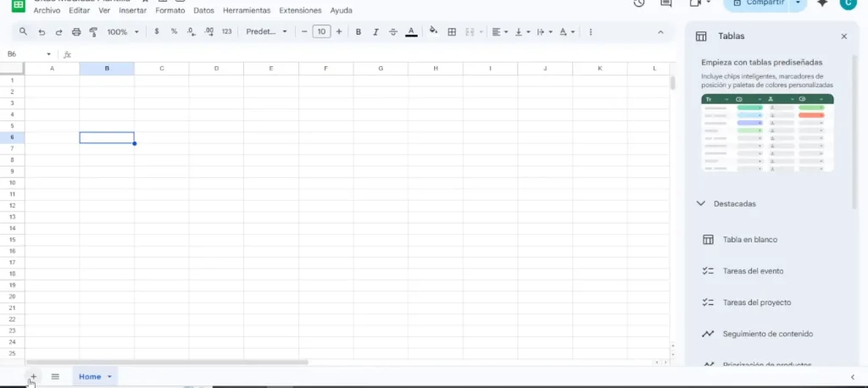Image resolution: width=868 pixels, height=388 pixels.
Task: Click the print icon in the toolbar
Action: (x=76, y=32)
